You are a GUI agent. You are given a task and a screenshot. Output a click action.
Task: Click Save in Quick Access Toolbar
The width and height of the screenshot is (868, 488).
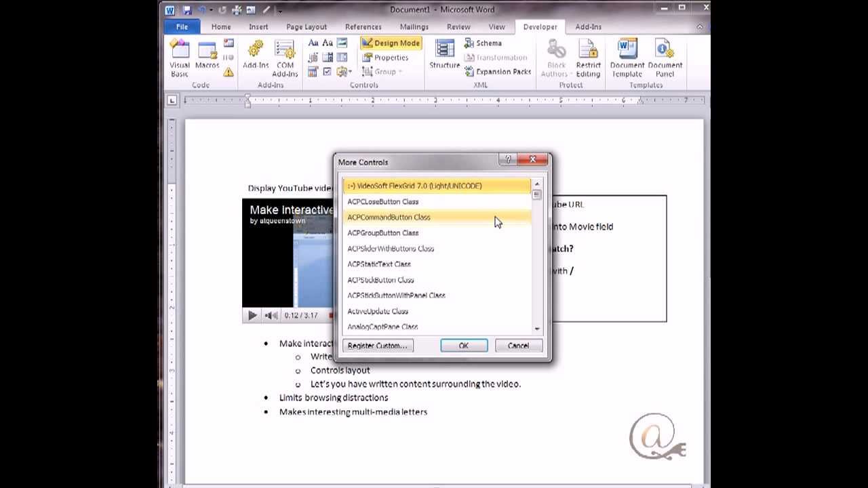[x=187, y=10]
